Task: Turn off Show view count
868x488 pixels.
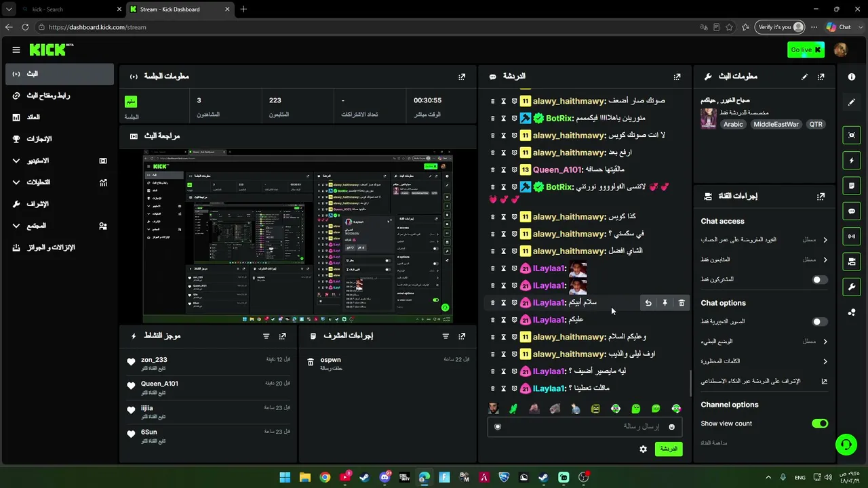Action: [x=820, y=424]
